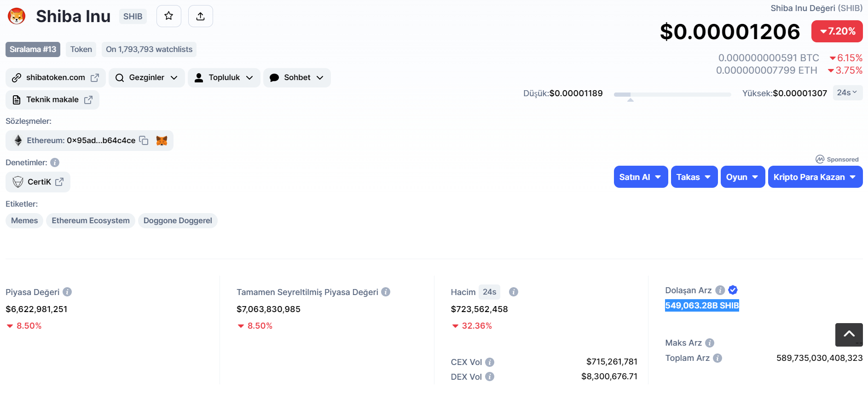Select the Doggone Doggerel tag
This screenshot has height=394, width=868.
tap(178, 220)
